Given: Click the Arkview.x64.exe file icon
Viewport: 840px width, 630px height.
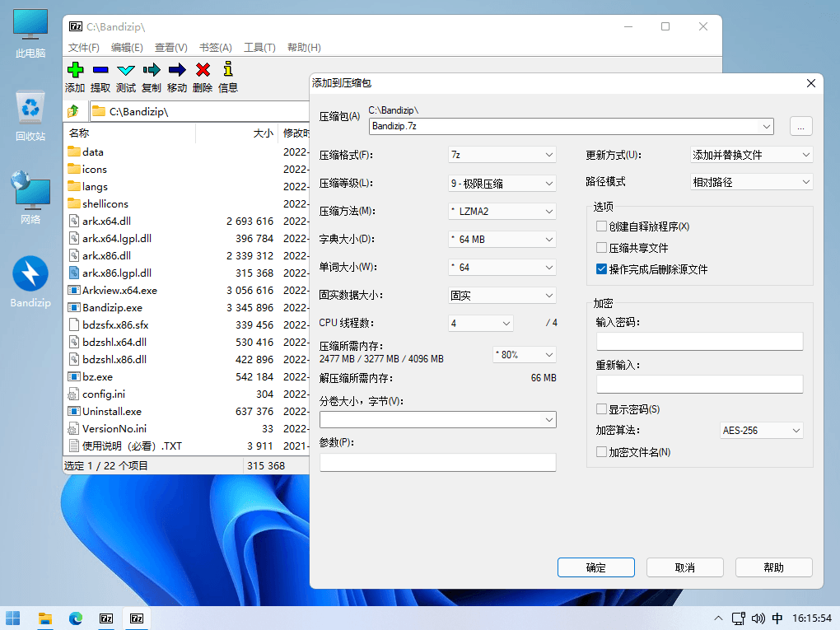Looking at the screenshot, I should pos(74,291).
